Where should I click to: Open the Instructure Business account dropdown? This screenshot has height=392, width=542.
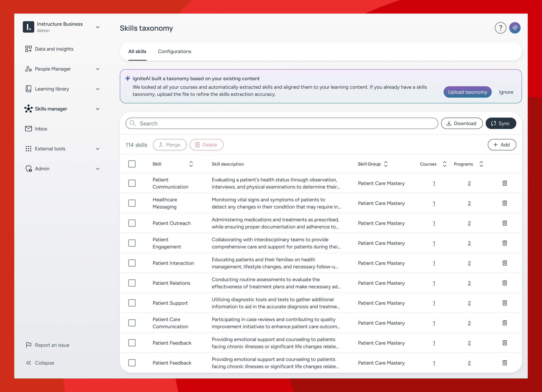tap(97, 27)
